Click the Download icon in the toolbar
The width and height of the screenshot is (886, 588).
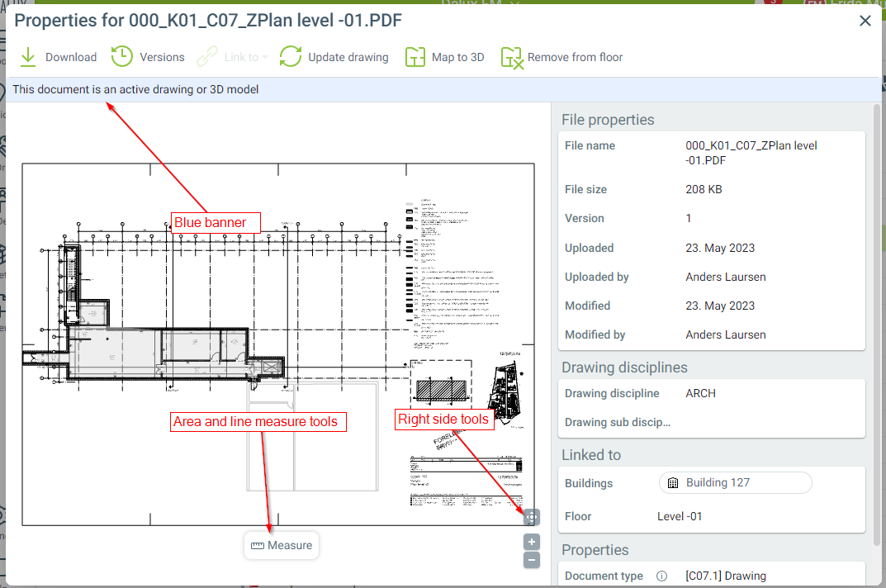(28, 57)
